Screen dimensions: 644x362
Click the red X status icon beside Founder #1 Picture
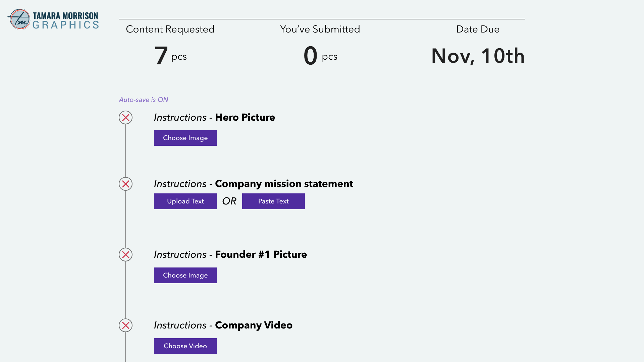pos(125,255)
